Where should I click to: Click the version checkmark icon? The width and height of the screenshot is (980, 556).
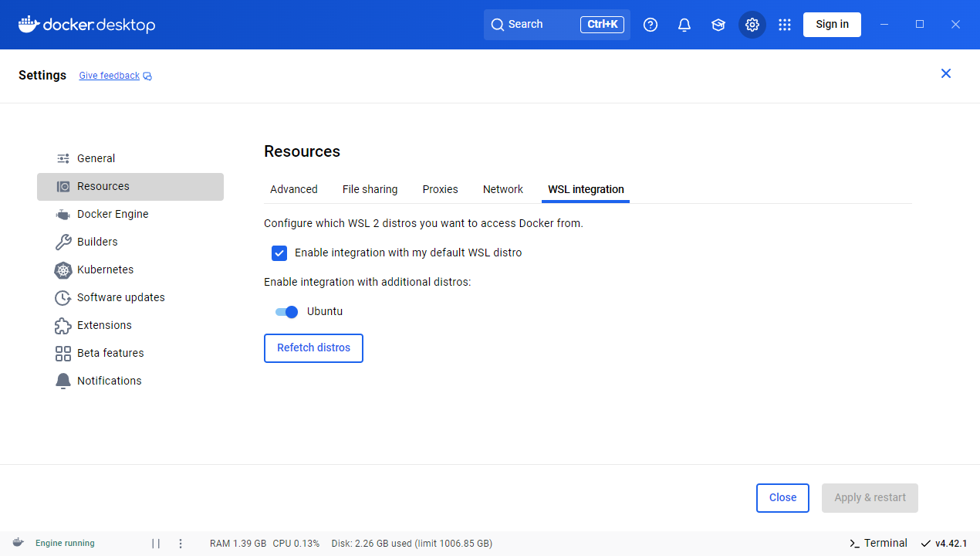point(926,543)
